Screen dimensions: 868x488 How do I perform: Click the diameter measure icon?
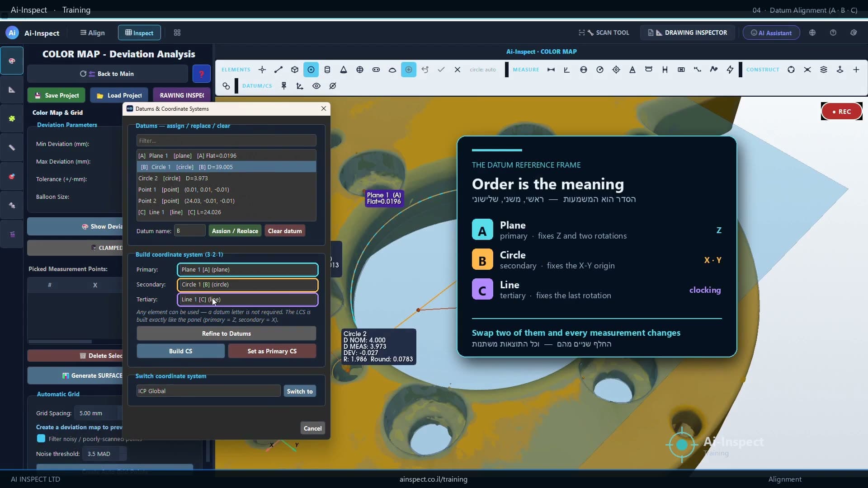pos(584,70)
